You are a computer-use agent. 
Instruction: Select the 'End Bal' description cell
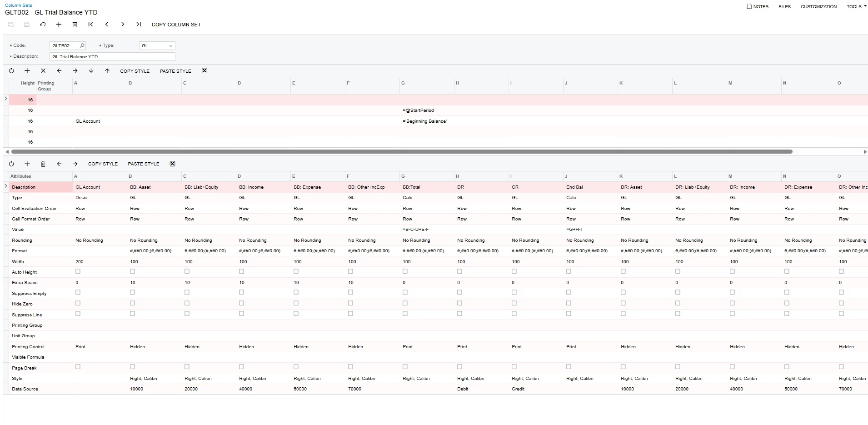[x=590, y=187]
